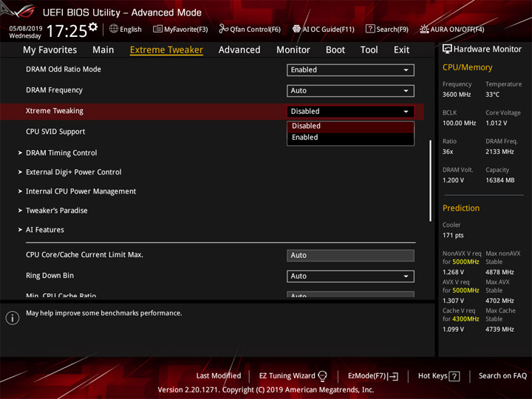The height and width of the screenshot is (399, 532).
Task: Click the English language button
Action: (126, 29)
